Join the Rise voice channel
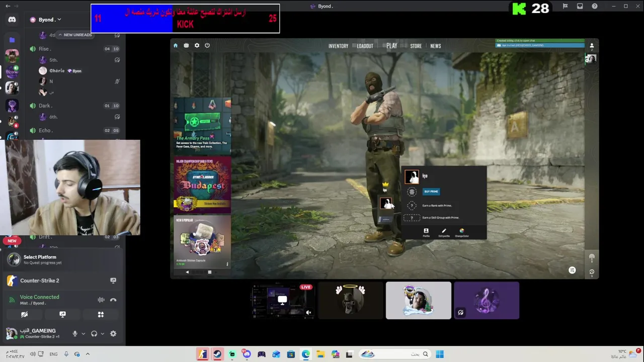Image resolution: width=644 pixels, height=362 pixels. [75, 49]
